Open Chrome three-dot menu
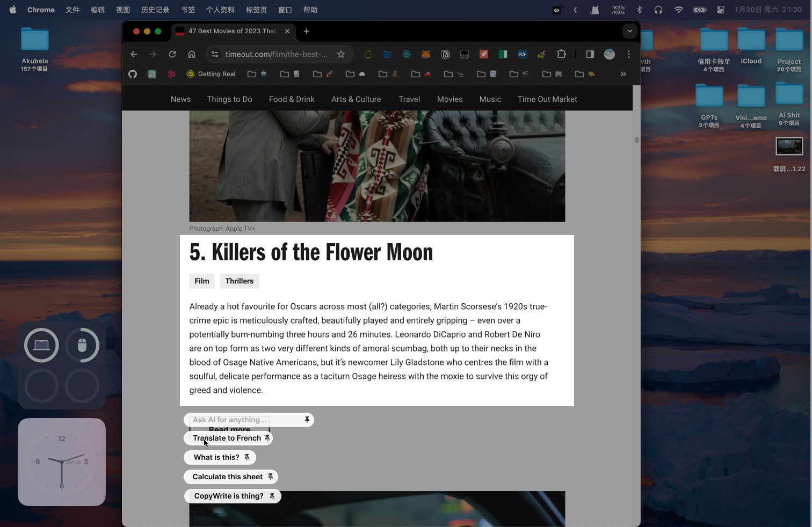This screenshot has width=812, height=527. pos(629,54)
